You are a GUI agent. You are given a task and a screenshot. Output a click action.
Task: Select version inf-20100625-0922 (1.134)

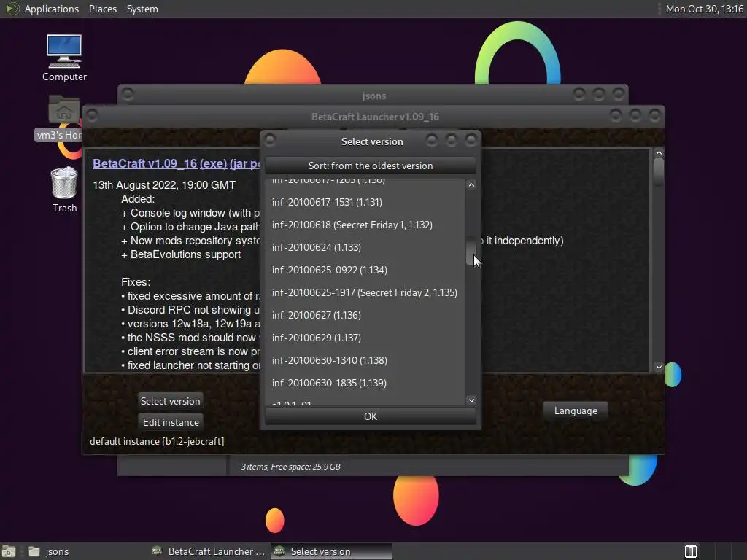(x=365, y=270)
